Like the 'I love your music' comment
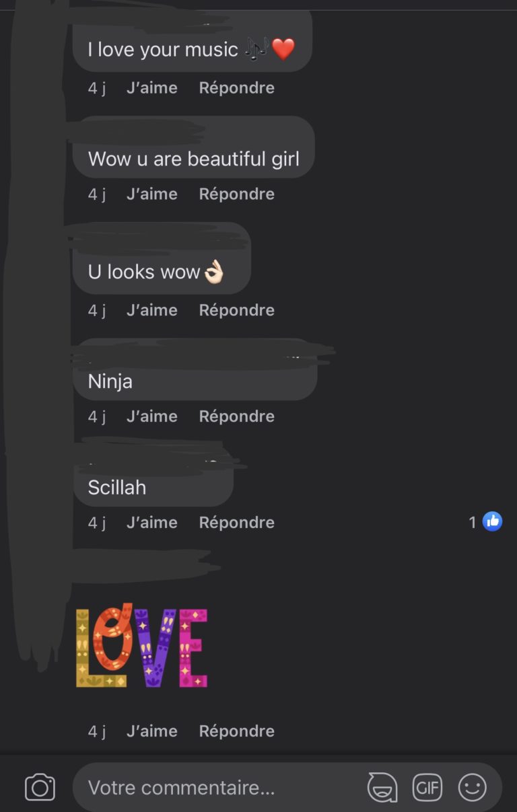The image size is (517, 812). pyautogui.click(x=152, y=87)
